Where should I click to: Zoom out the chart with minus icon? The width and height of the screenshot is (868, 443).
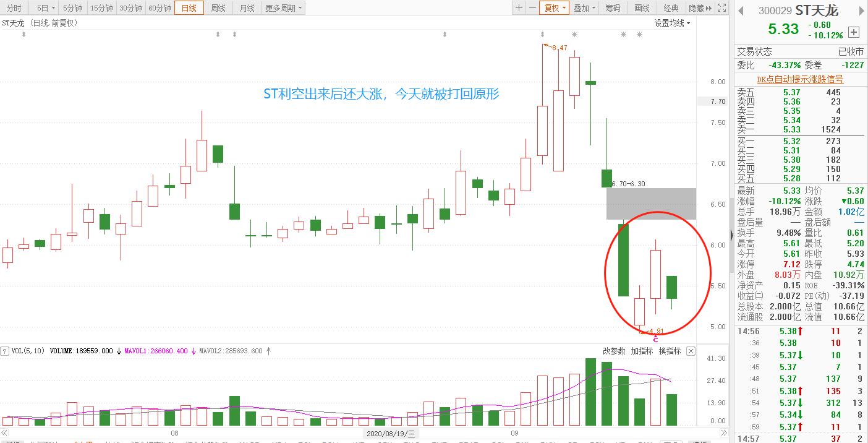[532, 8]
